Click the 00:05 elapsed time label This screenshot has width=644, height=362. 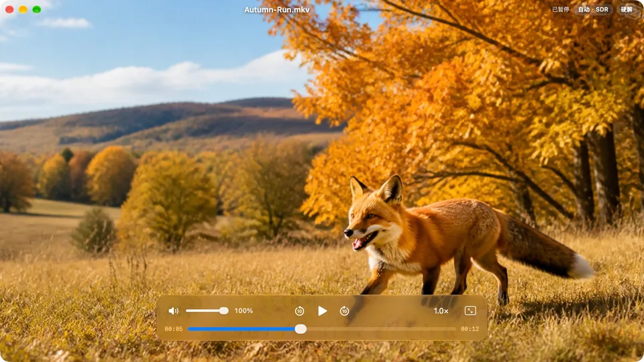(173, 328)
